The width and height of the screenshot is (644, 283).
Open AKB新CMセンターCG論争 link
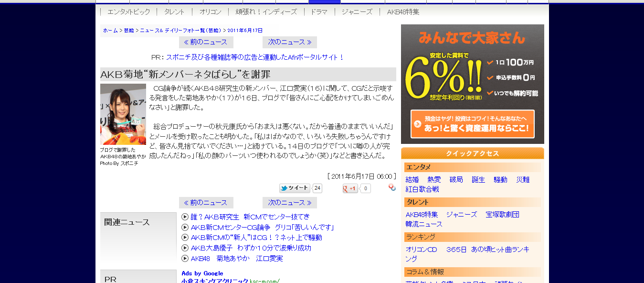coord(262,227)
